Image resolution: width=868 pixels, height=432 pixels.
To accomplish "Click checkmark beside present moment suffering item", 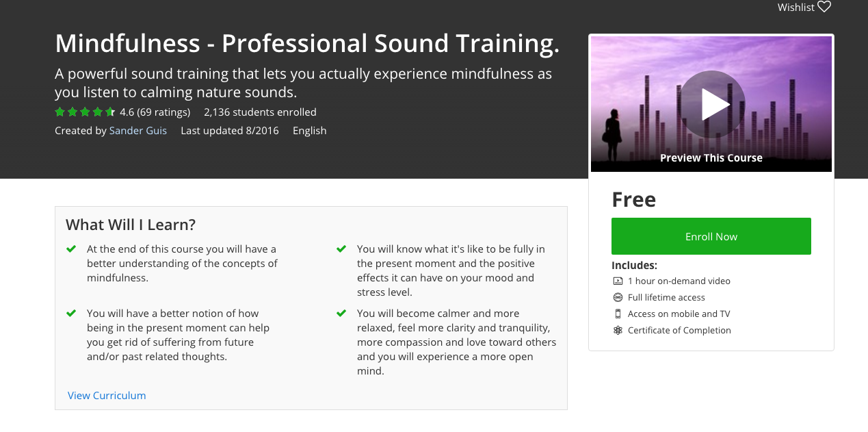I will [x=71, y=314].
